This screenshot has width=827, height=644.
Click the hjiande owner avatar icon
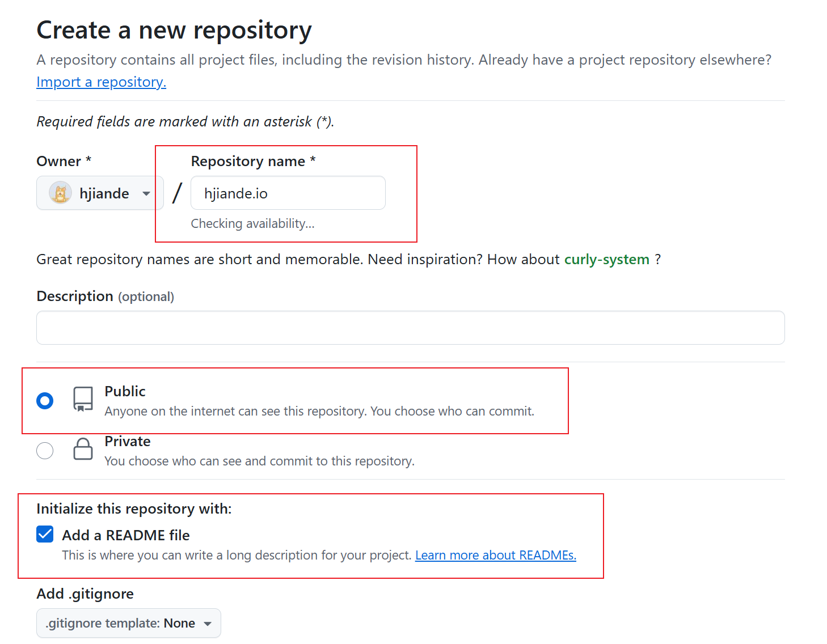coord(60,193)
